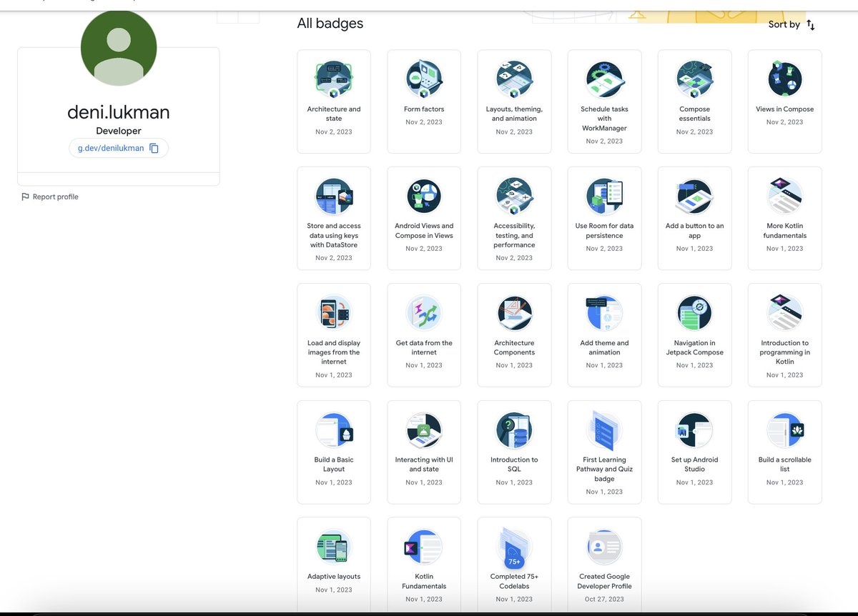The height and width of the screenshot is (616, 858).
Task: Click the All badges heading
Action: pyautogui.click(x=330, y=24)
